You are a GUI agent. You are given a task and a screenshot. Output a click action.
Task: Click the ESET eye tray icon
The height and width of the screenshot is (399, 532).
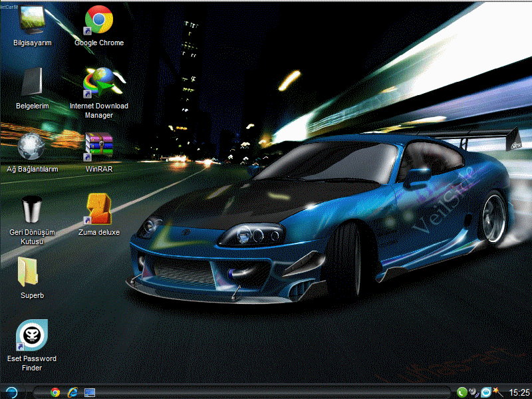tap(486, 392)
